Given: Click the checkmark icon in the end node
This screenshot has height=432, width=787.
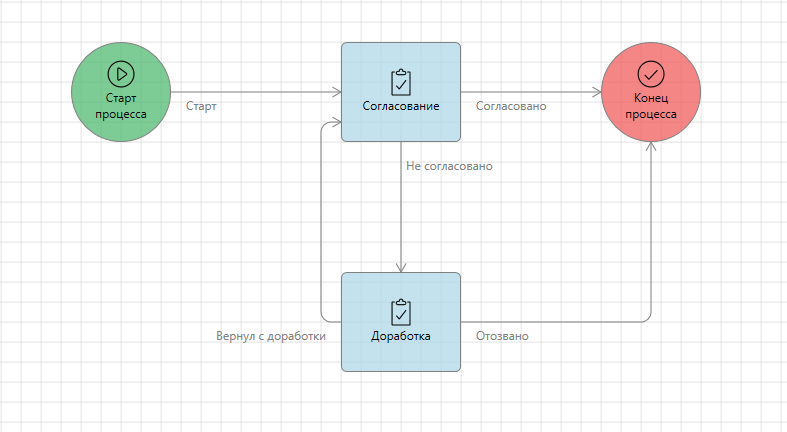Looking at the screenshot, I should click(651, 73).
